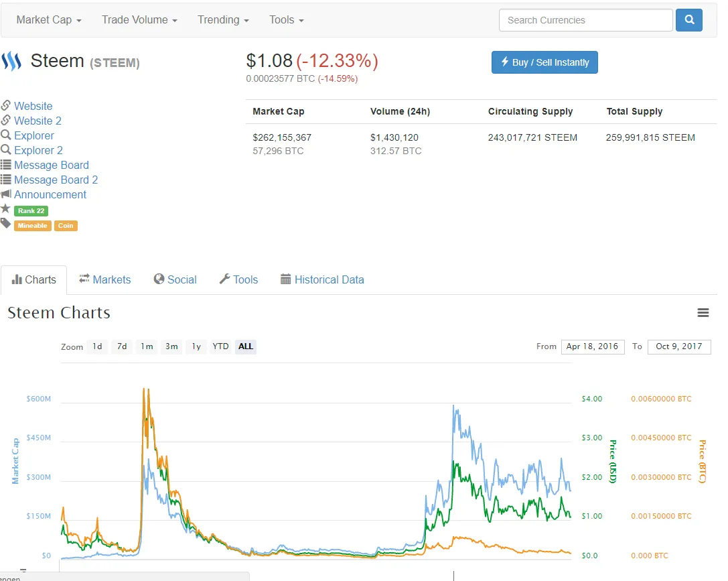The height and width of the screenshot is (581, 728).
Task: Open the Announcement link
Action: pyautogui.click(x=50, y=194)
